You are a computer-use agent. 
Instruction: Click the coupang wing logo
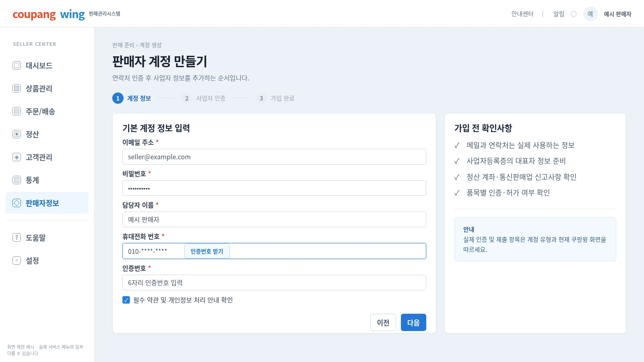[x=49, y=14]
